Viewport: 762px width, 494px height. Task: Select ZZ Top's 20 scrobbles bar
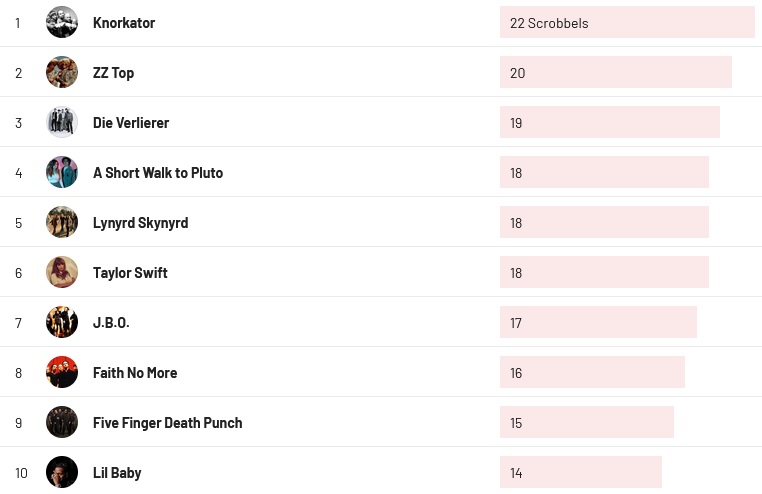615,72
